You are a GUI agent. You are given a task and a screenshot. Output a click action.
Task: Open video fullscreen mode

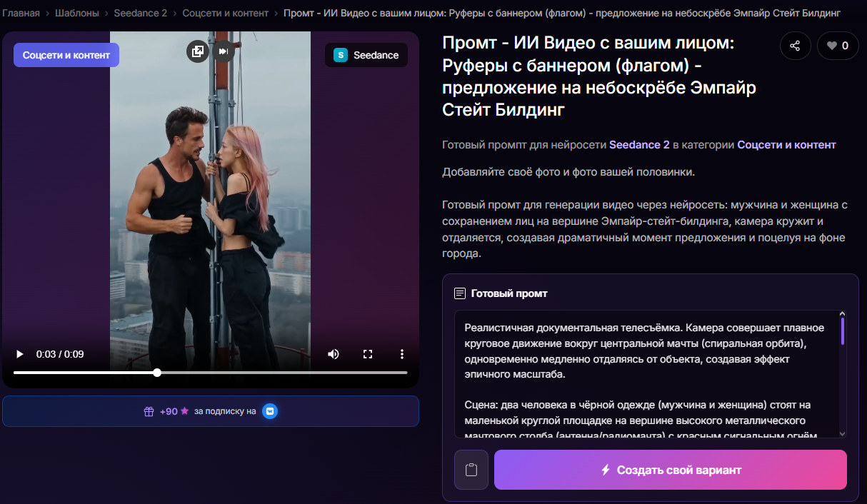368,354
